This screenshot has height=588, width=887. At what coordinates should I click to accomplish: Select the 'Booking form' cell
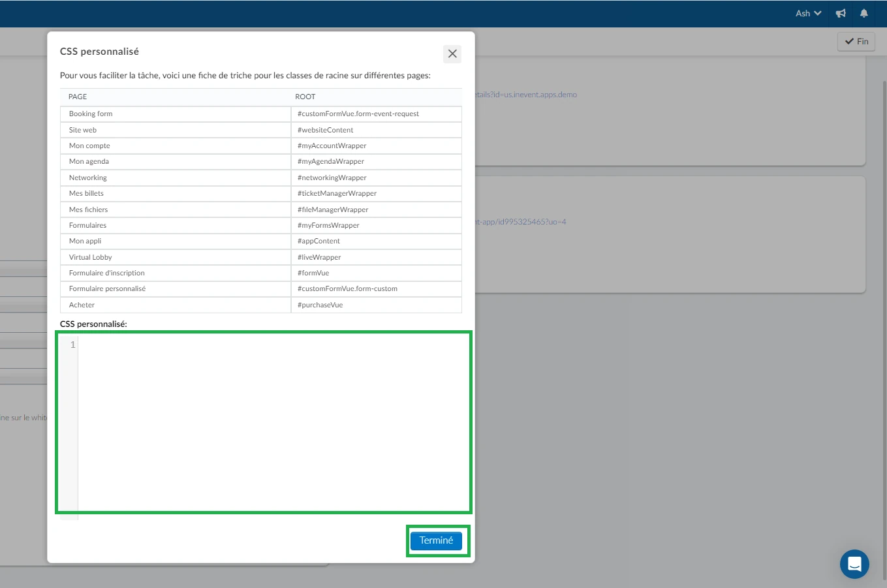pyautogui.click(x=176, y=114)
